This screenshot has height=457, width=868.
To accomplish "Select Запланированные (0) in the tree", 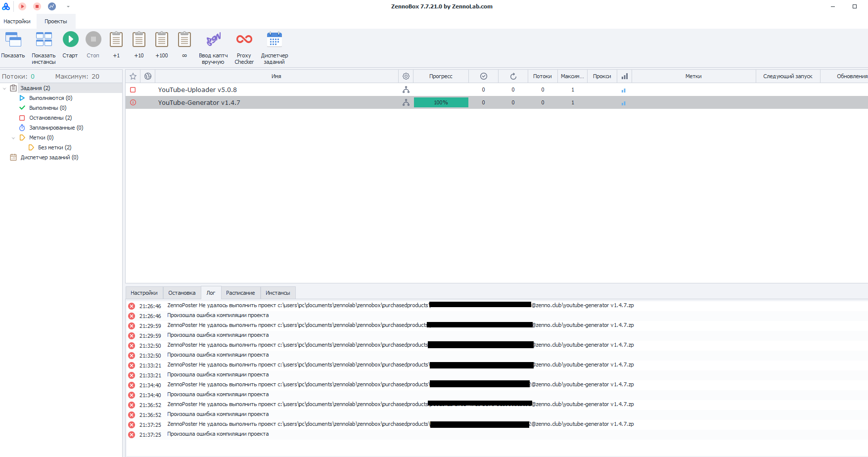I will 56,128.
